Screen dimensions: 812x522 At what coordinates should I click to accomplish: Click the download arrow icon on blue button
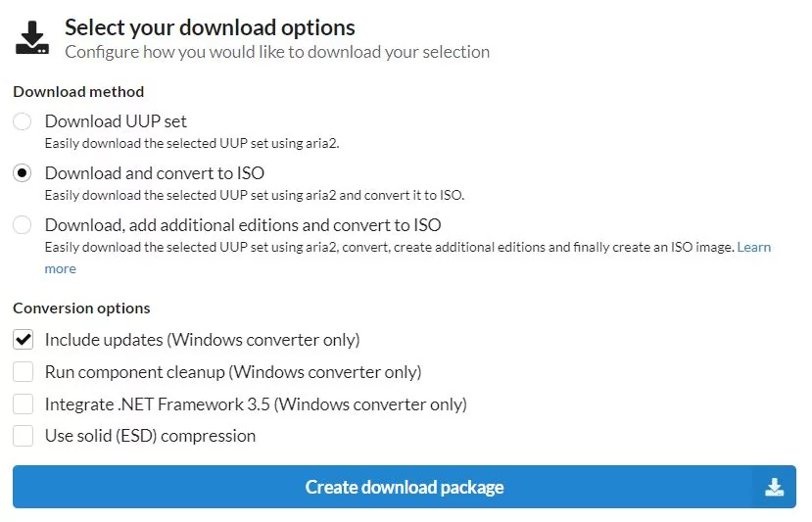pos(774,488)
